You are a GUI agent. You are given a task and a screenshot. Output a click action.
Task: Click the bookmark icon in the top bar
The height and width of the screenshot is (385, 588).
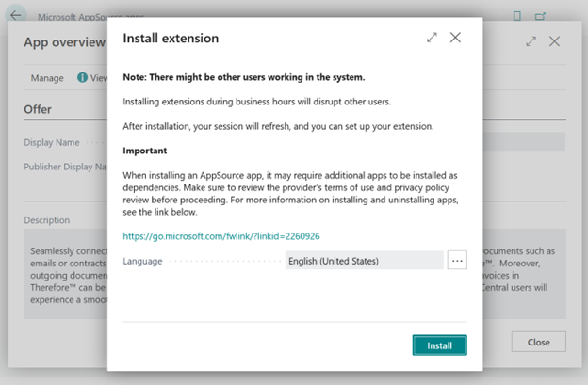click(x=517, y=16)
